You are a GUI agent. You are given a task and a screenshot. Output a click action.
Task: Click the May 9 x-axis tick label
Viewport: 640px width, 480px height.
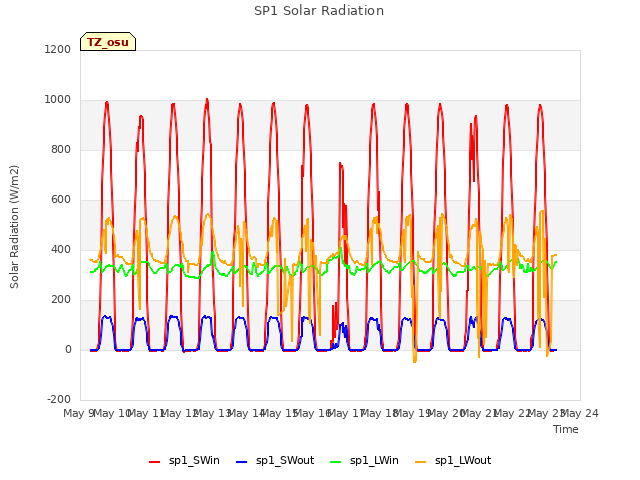click(78, 414)
